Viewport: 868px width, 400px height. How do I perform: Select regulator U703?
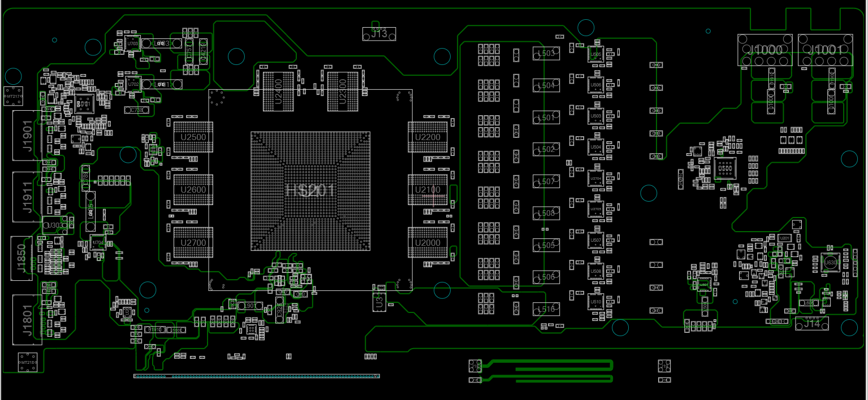click(132, 44)
